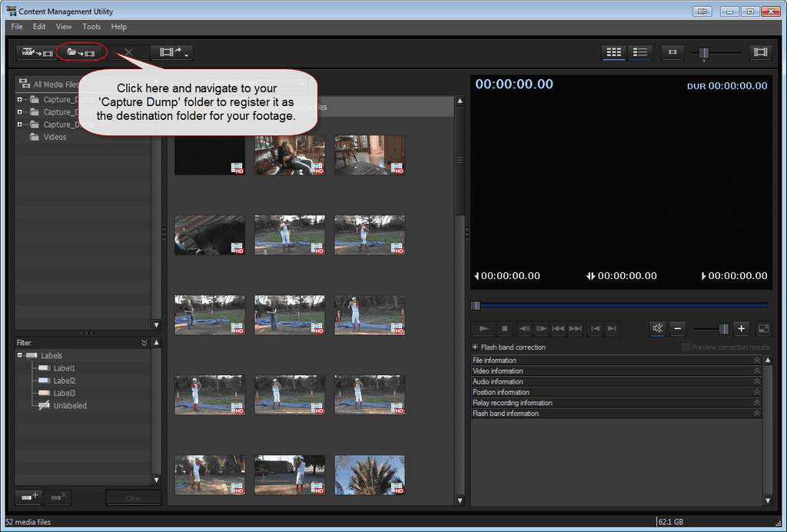Open the Tools menu
This screenshot has width=787, height=532.
tap(91, 27)
